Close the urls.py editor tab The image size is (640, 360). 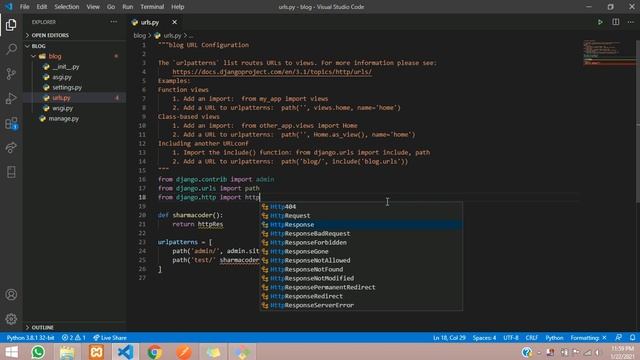pos(174,22)
